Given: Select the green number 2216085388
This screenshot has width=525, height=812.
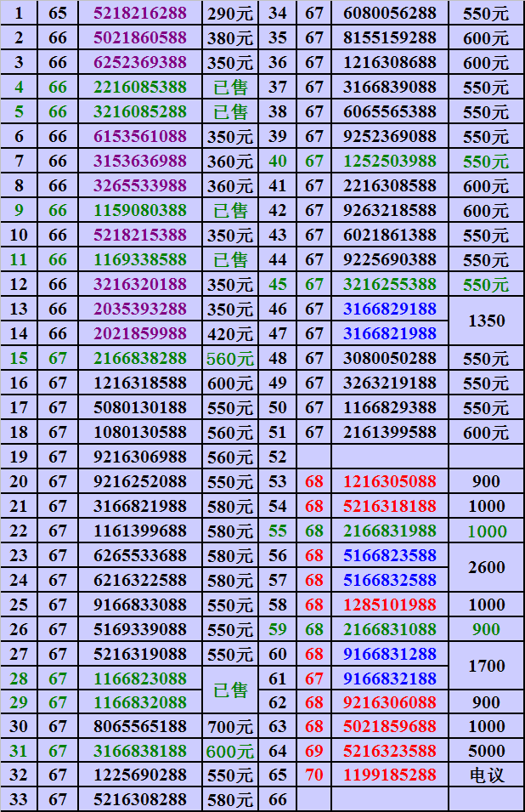Looking at the screenshot, I should pyautogui.click(x=139, y=87).
